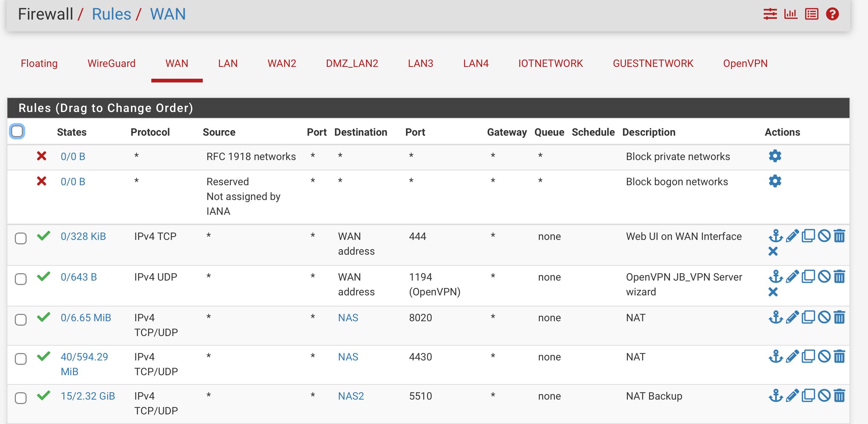The height and width of the screenshot is (424, 868).
Task: Edit the Web UI on WAN Interface rule
Action: coord(792,236)
